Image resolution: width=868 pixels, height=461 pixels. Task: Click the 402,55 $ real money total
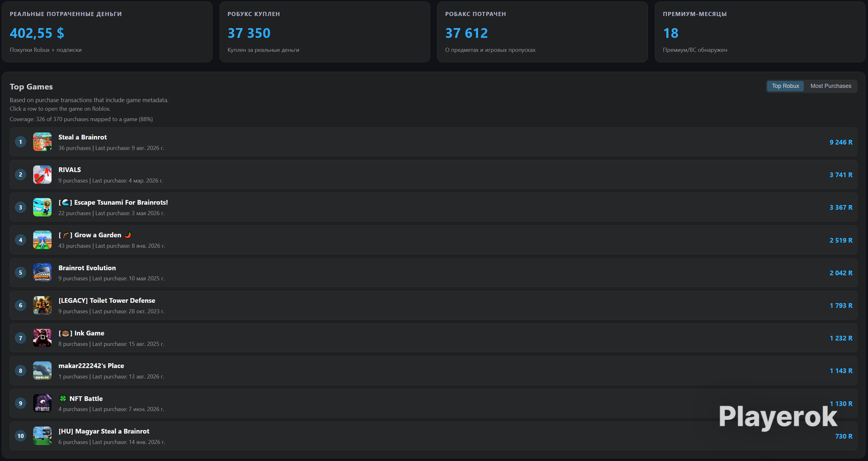click(x=37, y=33)
